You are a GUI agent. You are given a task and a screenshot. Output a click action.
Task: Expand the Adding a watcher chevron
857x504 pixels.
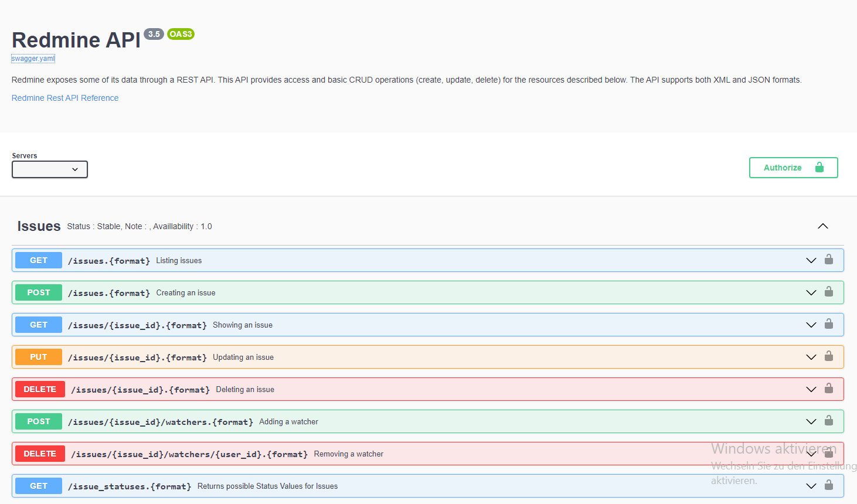click(x=811, y=421)
